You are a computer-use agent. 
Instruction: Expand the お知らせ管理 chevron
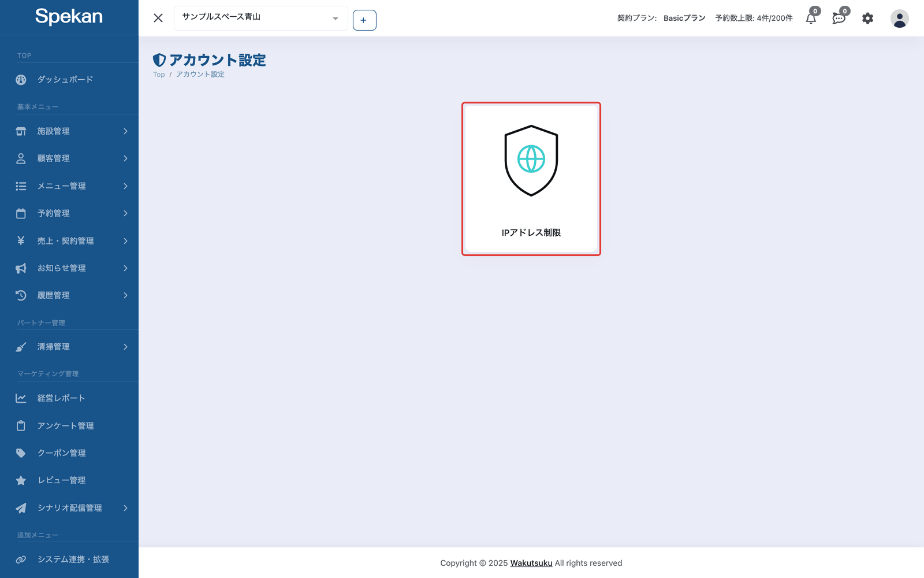pyautogui.click(x=125, y=268)
